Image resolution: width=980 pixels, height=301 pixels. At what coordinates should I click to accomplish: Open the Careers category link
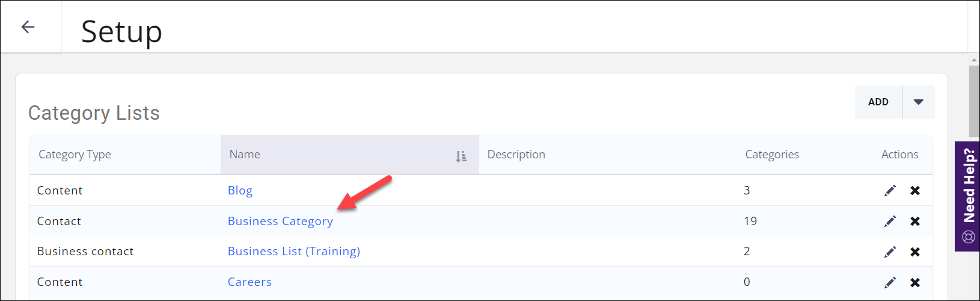(x=250, y=282)
